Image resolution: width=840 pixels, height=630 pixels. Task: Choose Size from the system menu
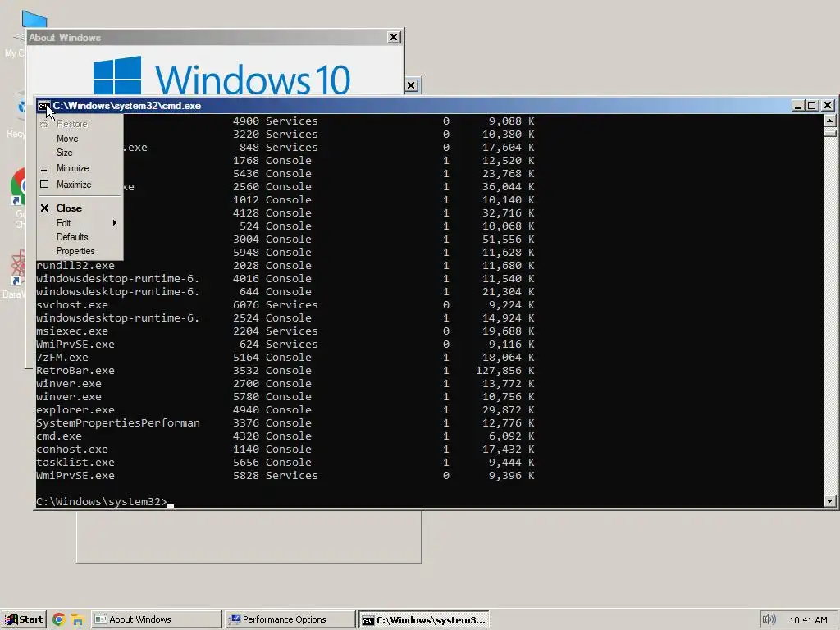(64, 153)
